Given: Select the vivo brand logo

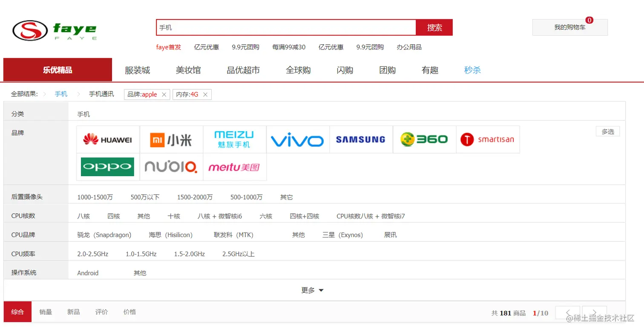Looking at the screenshot, I should (x=298, y=139).
